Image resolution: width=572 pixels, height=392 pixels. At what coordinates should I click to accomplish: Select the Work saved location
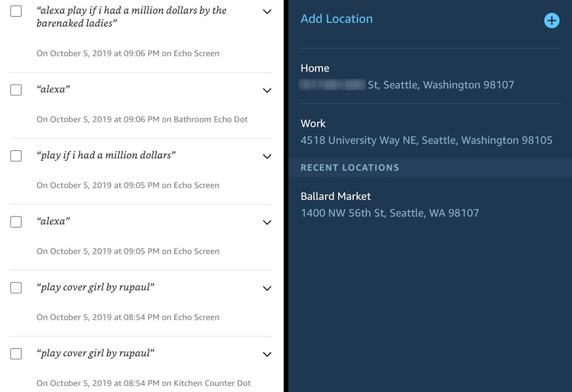click(313, 123)
